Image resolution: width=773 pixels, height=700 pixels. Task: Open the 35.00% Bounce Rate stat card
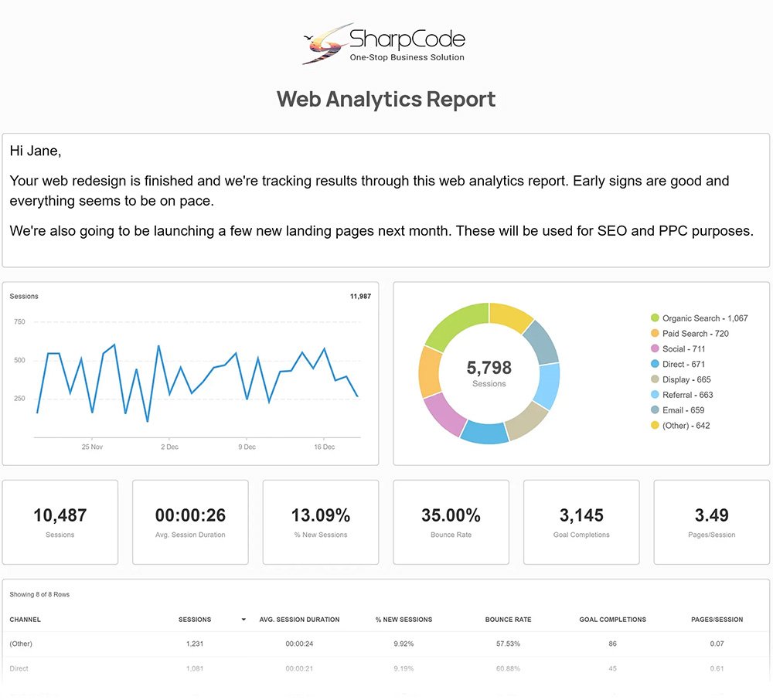[451, 522]
